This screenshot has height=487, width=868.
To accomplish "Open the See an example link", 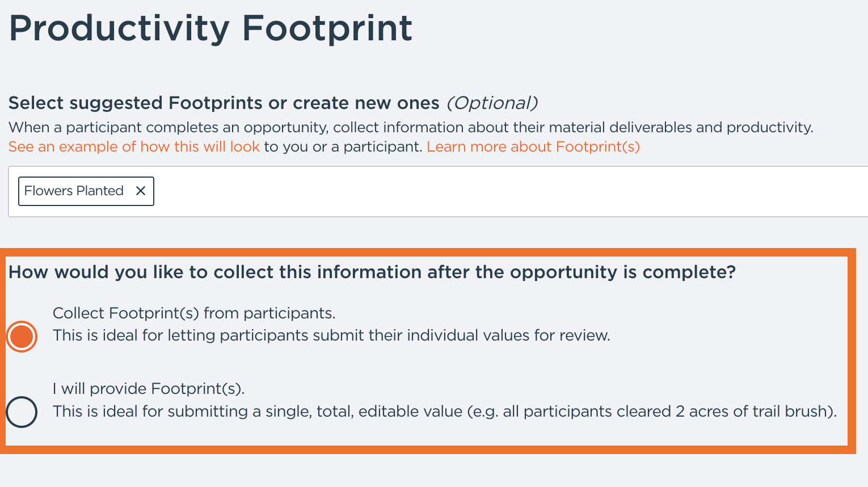I will [134, 146].
